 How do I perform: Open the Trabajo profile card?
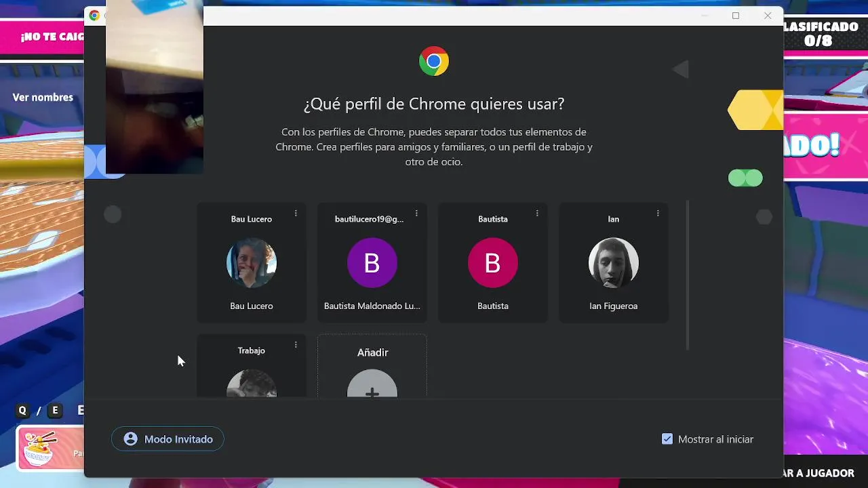coord(252,366)
